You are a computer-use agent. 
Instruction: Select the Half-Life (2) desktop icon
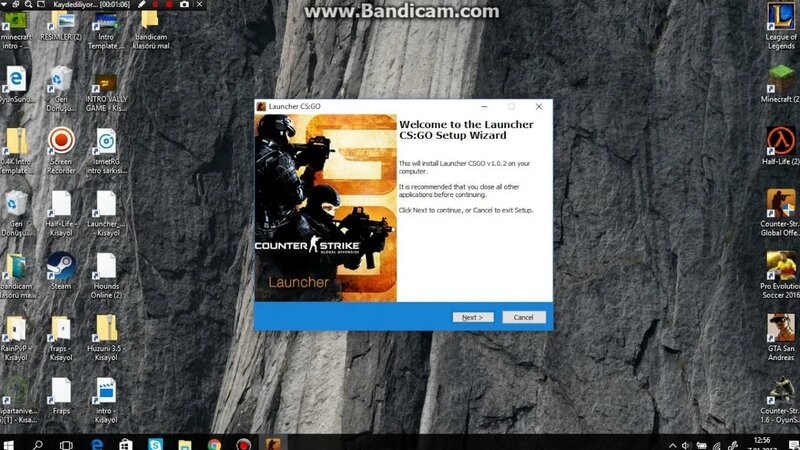(781, 147)
